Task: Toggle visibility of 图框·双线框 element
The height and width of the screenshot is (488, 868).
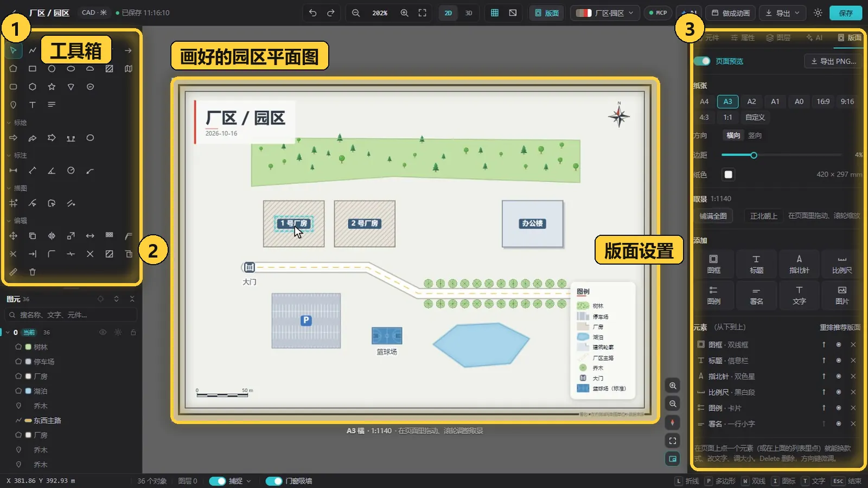Action: coord(838,345)
